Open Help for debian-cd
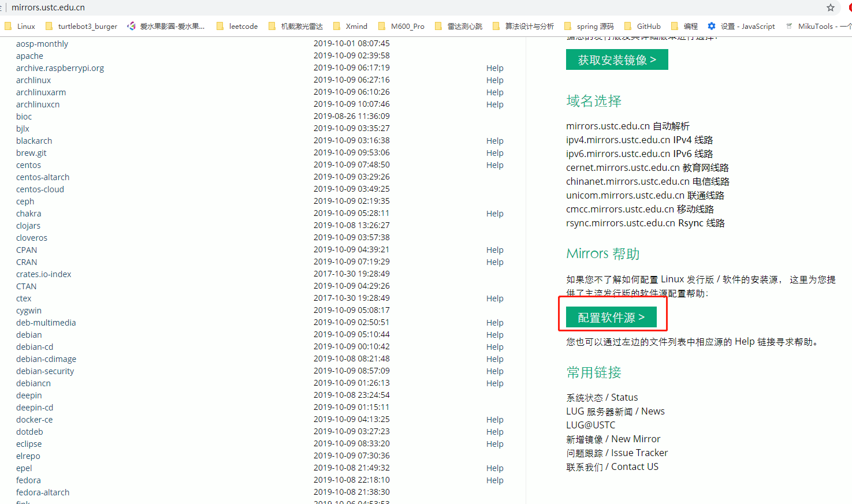The width and height of the screenshot is (852, 504). coord(495,347)
